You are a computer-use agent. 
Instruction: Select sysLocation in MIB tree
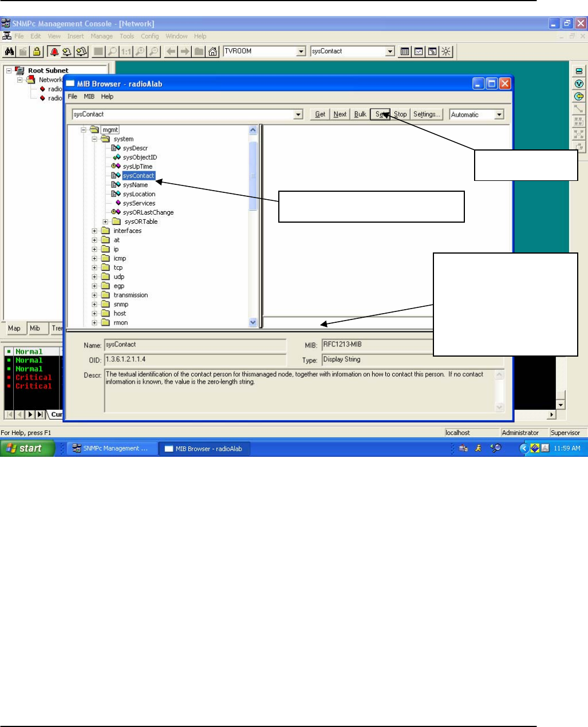point(139,194)
